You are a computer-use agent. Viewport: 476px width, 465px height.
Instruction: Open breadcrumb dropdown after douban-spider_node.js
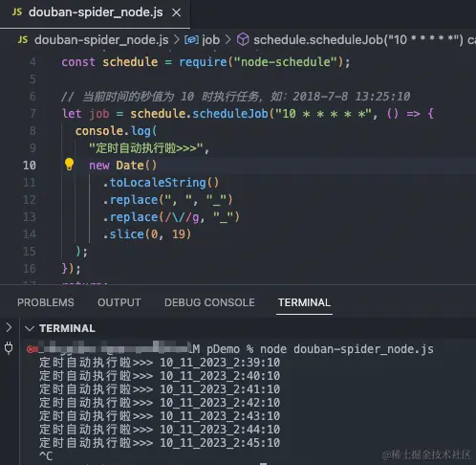click(x=176, y=40)
